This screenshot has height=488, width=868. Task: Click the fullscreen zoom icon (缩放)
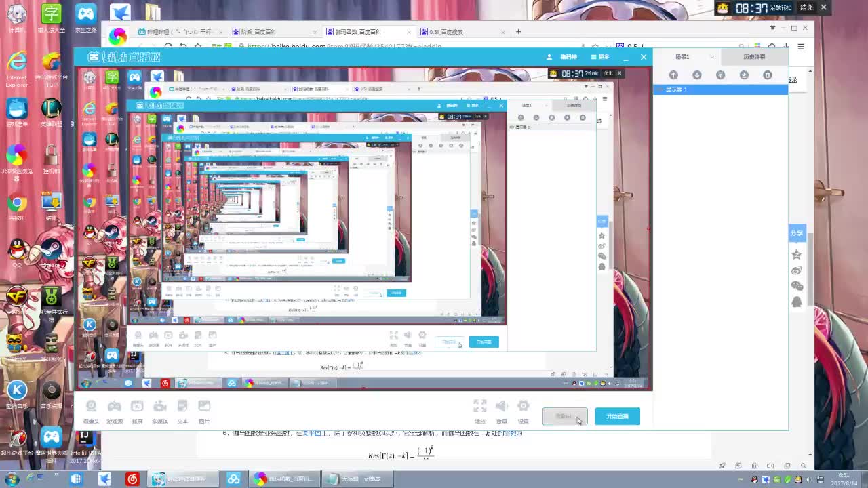(480, 411)
